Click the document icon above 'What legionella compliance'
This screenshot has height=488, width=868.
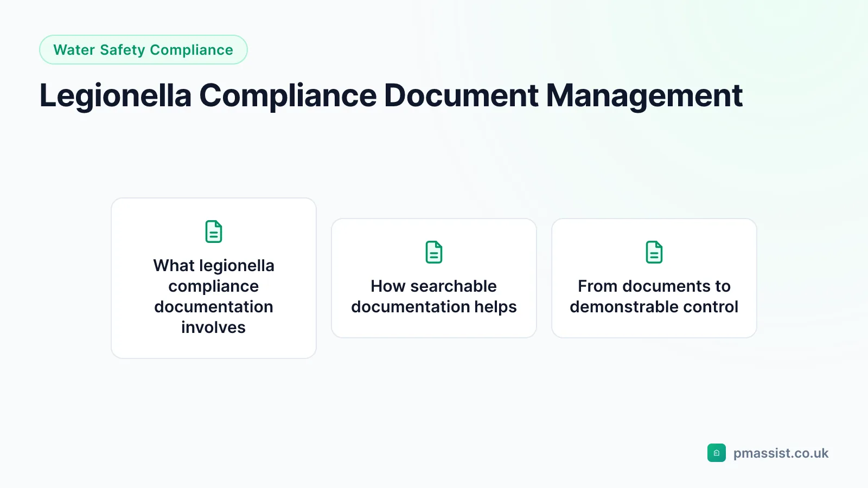tap(214, 232)
